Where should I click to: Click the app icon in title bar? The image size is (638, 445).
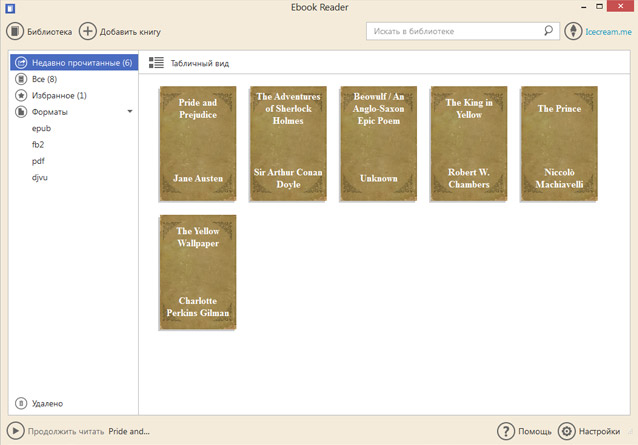pos(10,8)
